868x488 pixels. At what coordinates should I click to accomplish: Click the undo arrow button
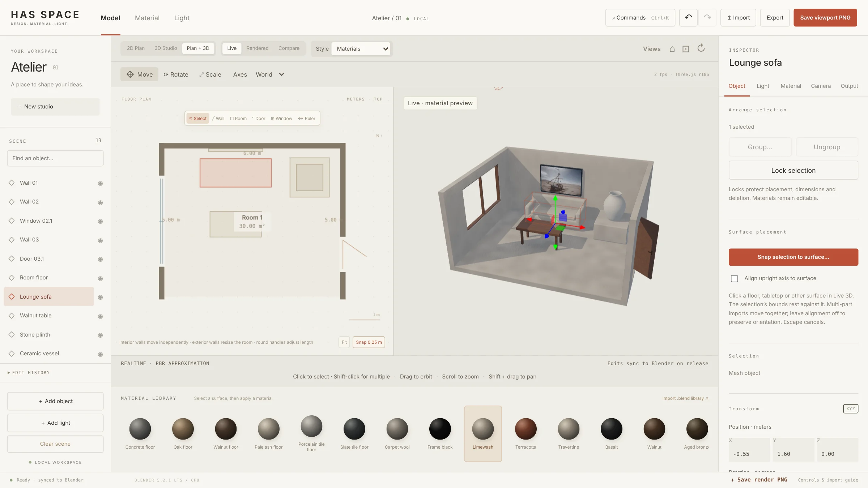688,17
